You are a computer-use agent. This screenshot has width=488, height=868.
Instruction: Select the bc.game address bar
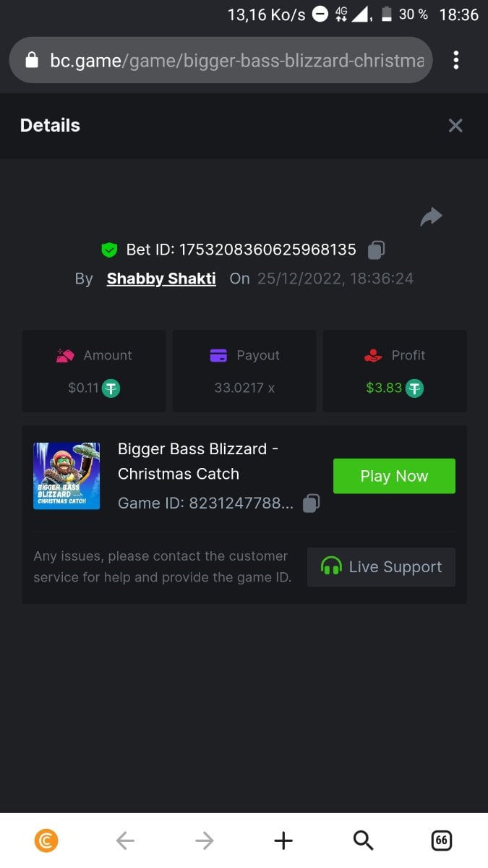(x=221, y=60)
